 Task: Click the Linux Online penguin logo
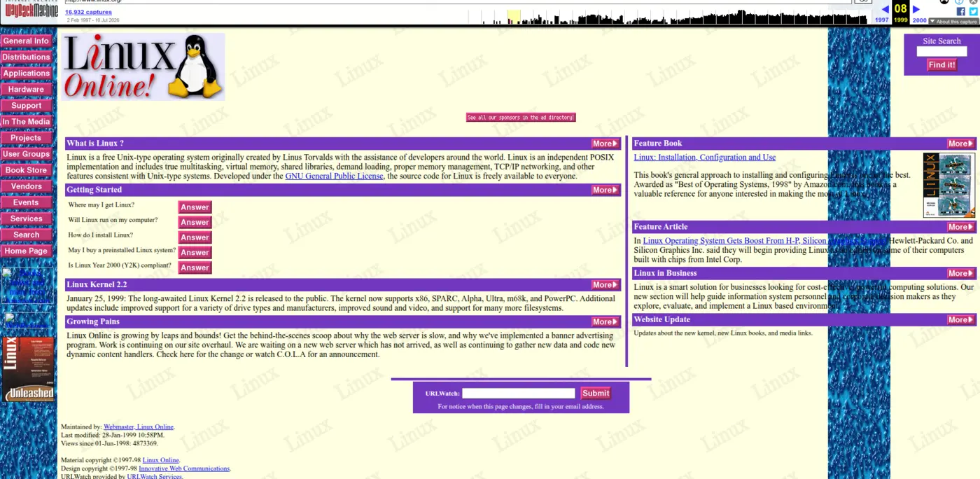tap(143, 67)
